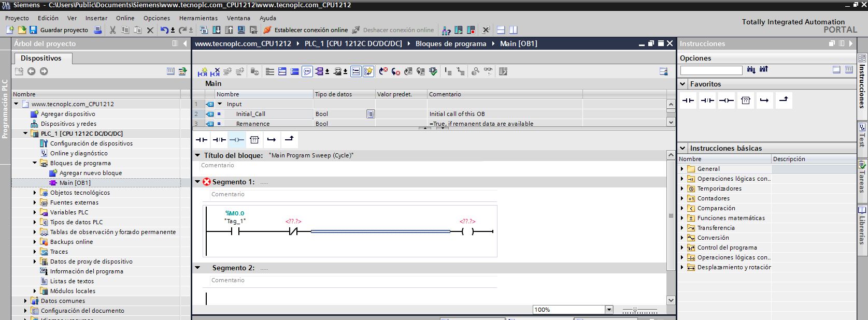The width and height of the screenshot is (868, 320).
Task: Click Establecer conexión online button
Action: (x=306, y=30)
